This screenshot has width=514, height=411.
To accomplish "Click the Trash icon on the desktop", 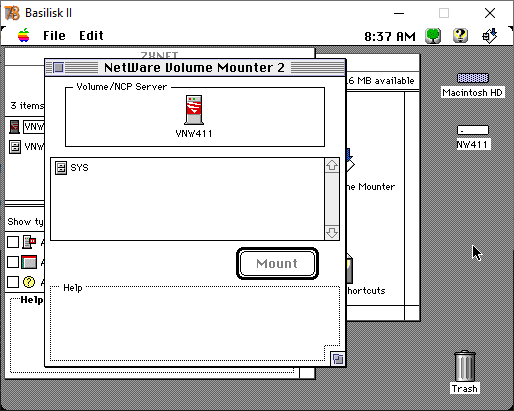I will point(465,366).
